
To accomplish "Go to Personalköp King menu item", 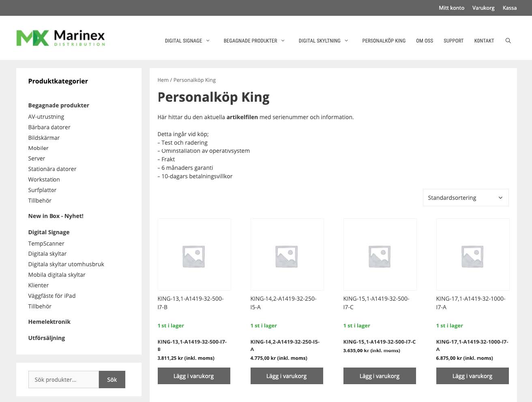I will click(384, 41).
